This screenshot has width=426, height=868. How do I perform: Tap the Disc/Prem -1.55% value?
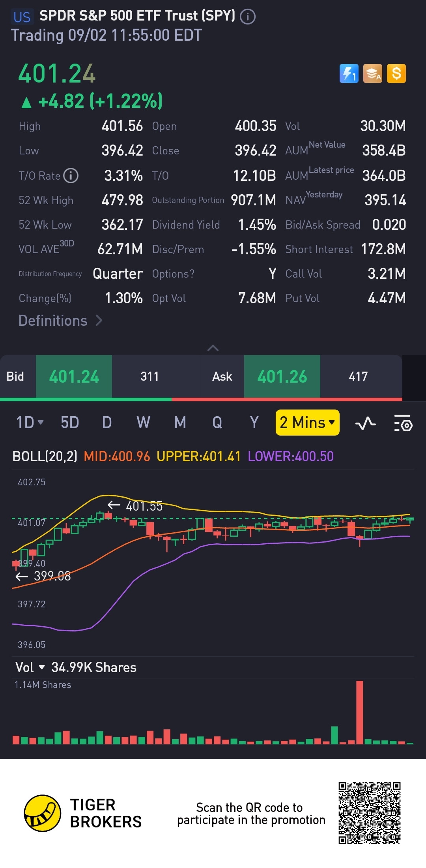pos(254,249)
